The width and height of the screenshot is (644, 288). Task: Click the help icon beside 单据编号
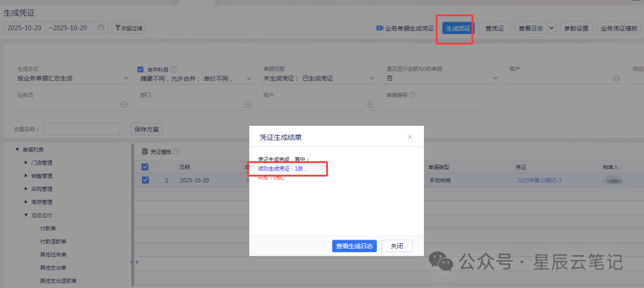click(413, 95)
